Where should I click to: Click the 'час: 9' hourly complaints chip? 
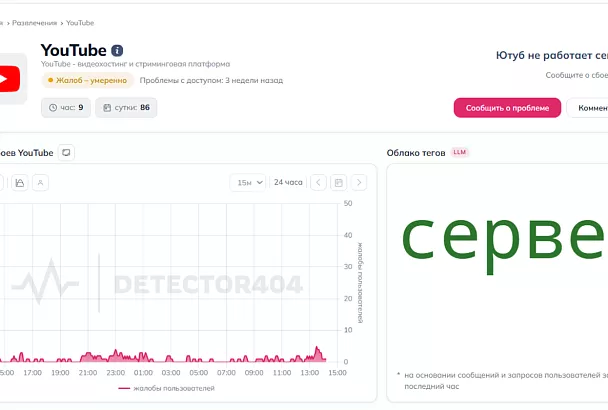(66, 107)
